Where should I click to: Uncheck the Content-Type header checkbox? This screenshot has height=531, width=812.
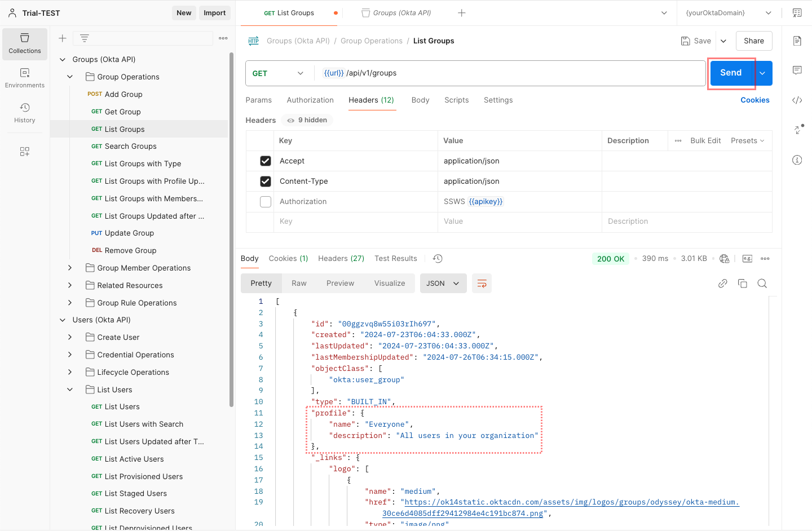266,182
